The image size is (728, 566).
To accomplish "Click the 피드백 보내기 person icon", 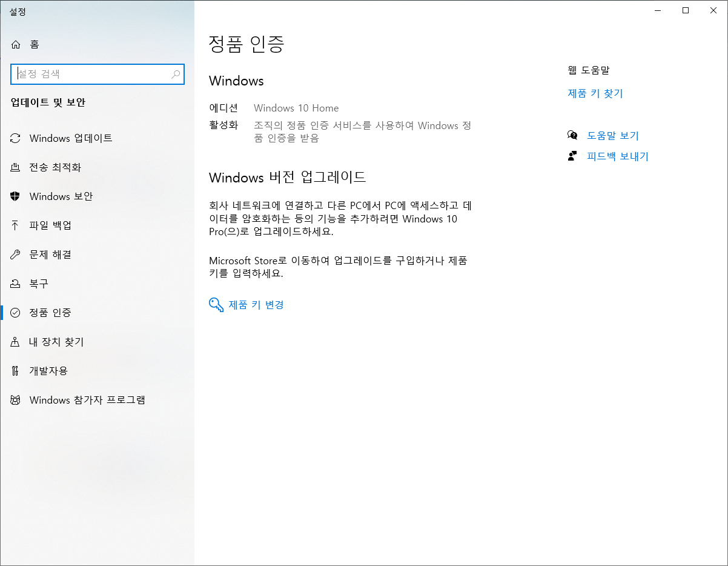I will 572,156.
